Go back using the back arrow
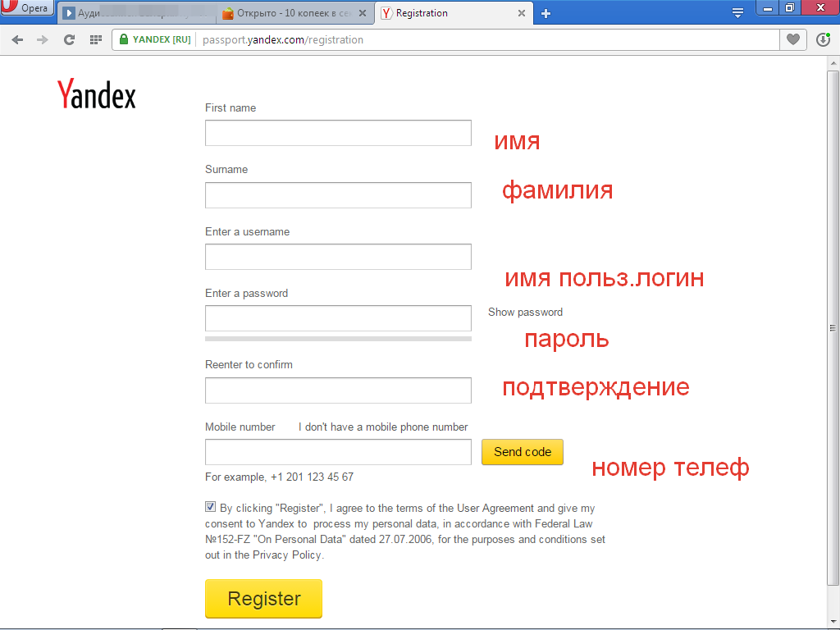 (x=17, y=39)
